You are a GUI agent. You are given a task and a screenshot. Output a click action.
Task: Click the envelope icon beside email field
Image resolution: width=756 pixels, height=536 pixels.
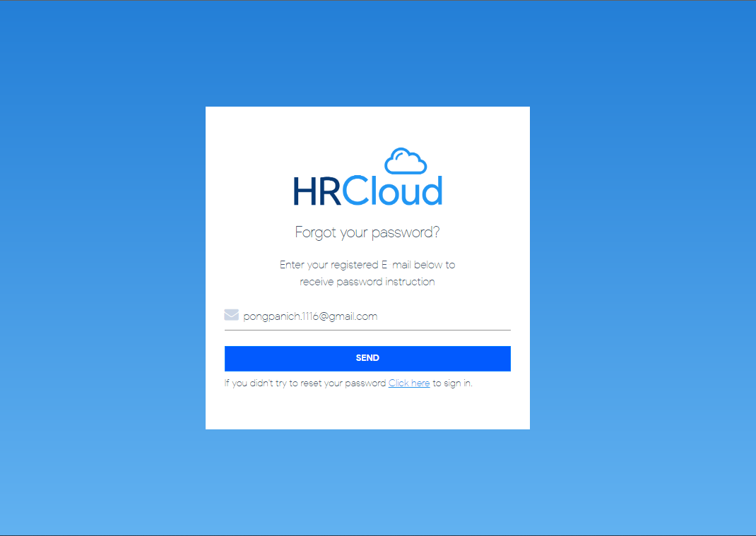point(232,315)
